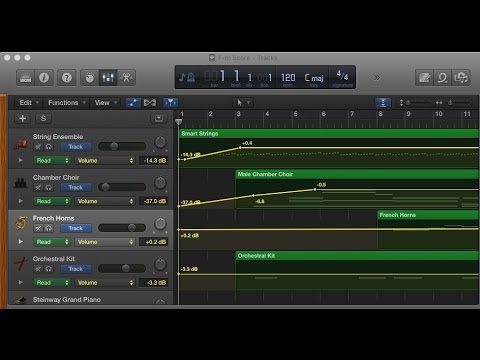Open Orchestral Kit Volume parameter dropdown

click(105, 282)
